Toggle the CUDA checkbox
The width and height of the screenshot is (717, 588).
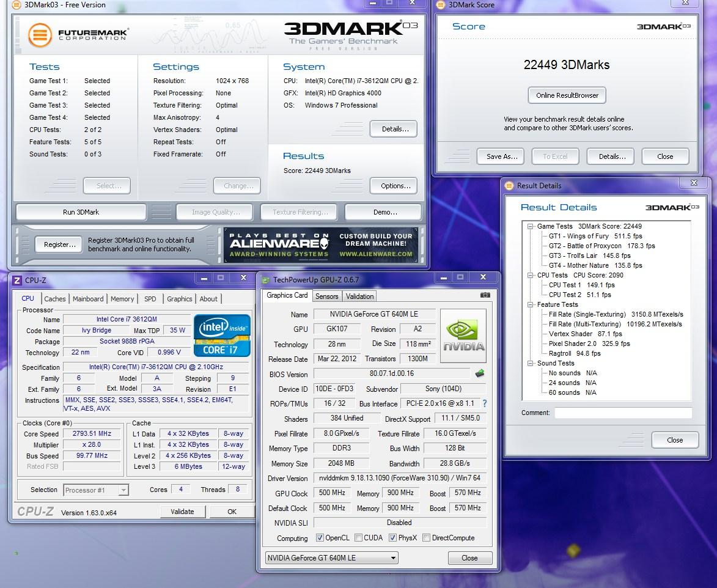pyautogui.click(x=358, y=538)
